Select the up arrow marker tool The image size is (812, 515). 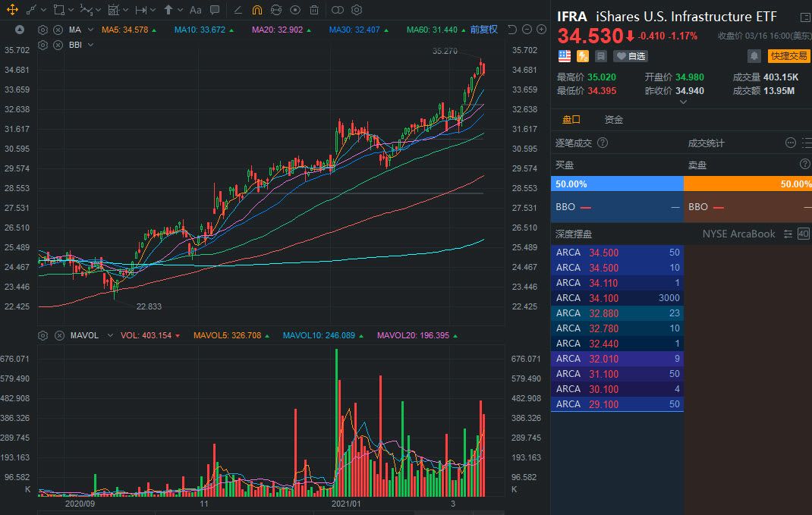tap(168, 10)
